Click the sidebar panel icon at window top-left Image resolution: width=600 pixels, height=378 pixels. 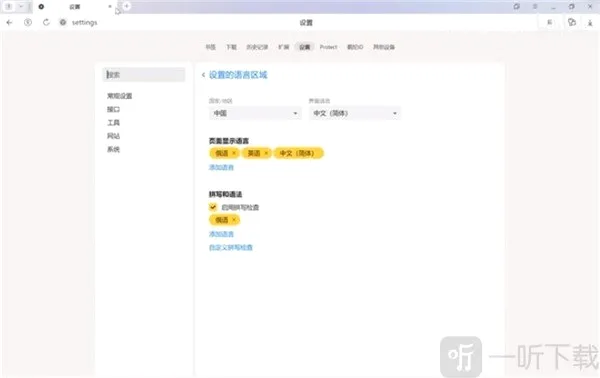tap(9, 7)
